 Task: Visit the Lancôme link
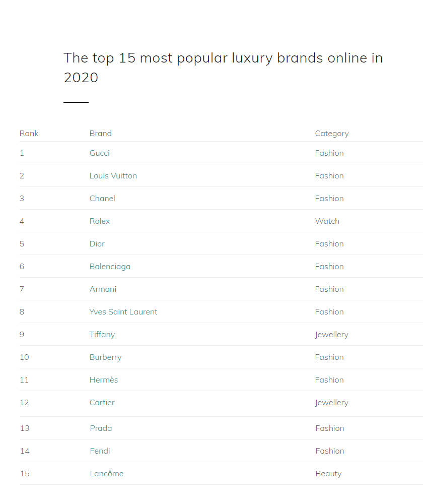(107, 473)
